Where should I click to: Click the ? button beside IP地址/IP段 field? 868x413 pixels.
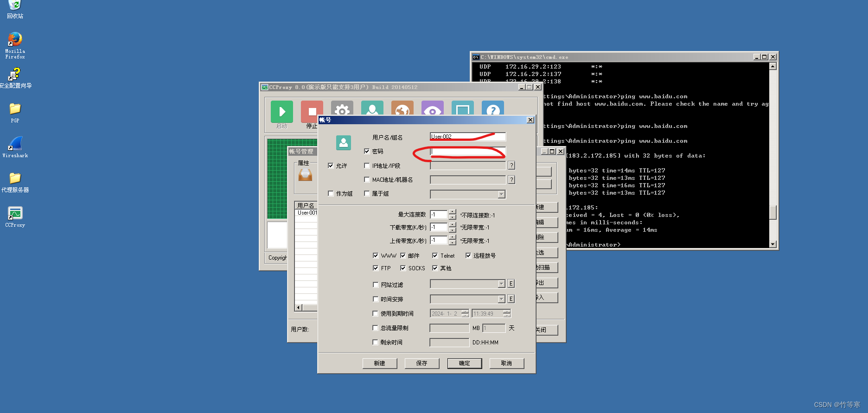pos(511,165)
